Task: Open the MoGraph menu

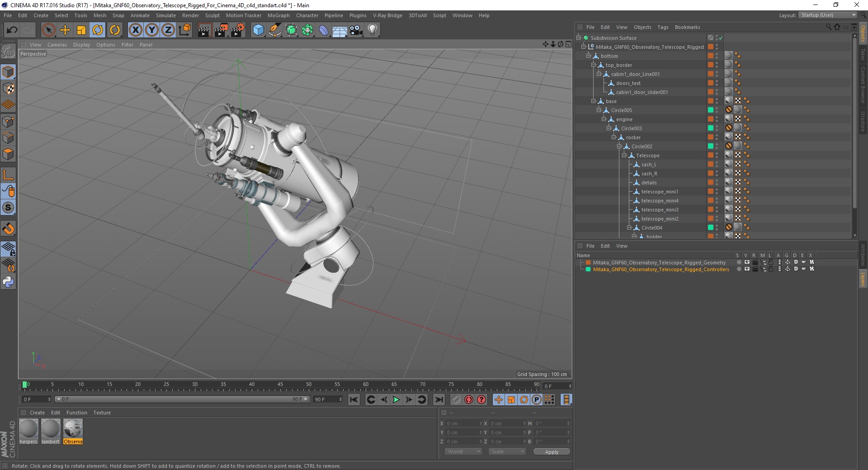Action: point(278,15)
